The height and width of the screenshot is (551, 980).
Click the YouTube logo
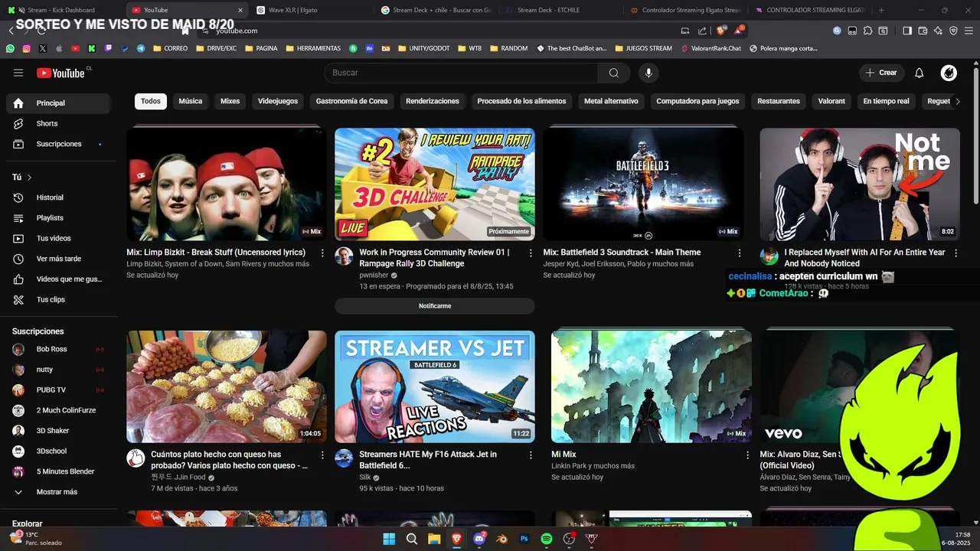pyautogui.click(x=60, y=73)
